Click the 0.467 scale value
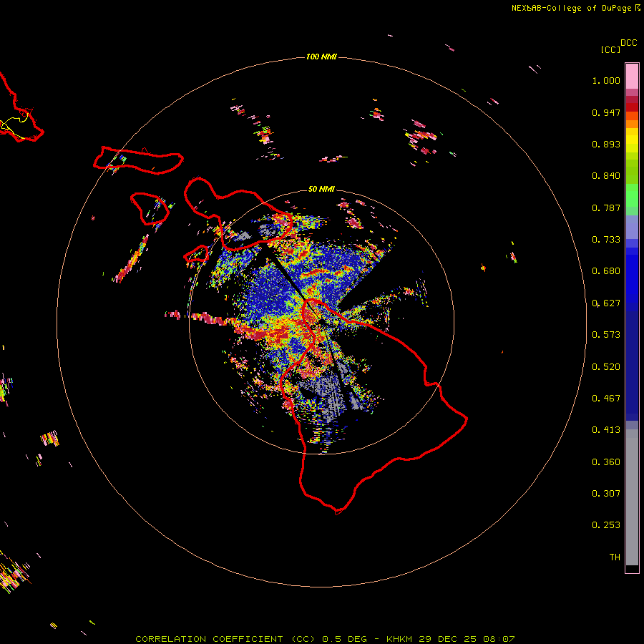The image size is (644, 644). click(x=606, y=399)
